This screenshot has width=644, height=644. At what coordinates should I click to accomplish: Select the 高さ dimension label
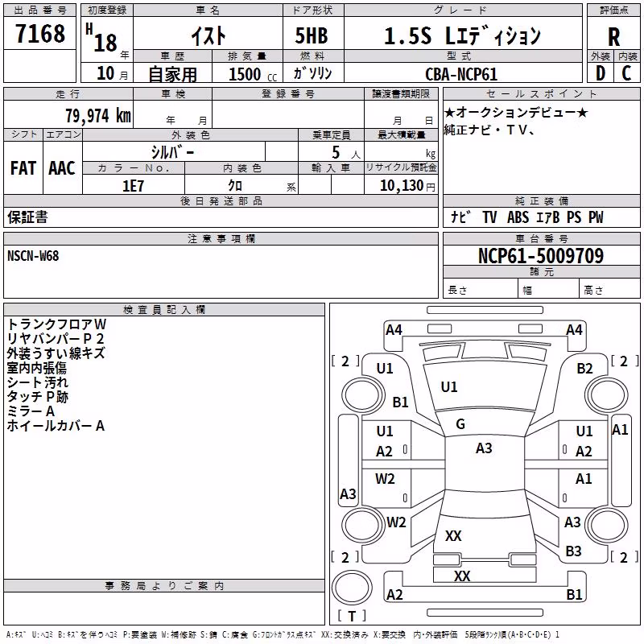point(593,291)
